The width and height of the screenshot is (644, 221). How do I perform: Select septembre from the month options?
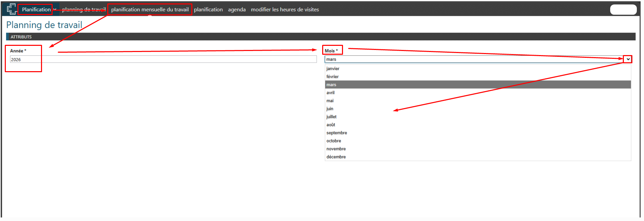click(x=478, y=133)
